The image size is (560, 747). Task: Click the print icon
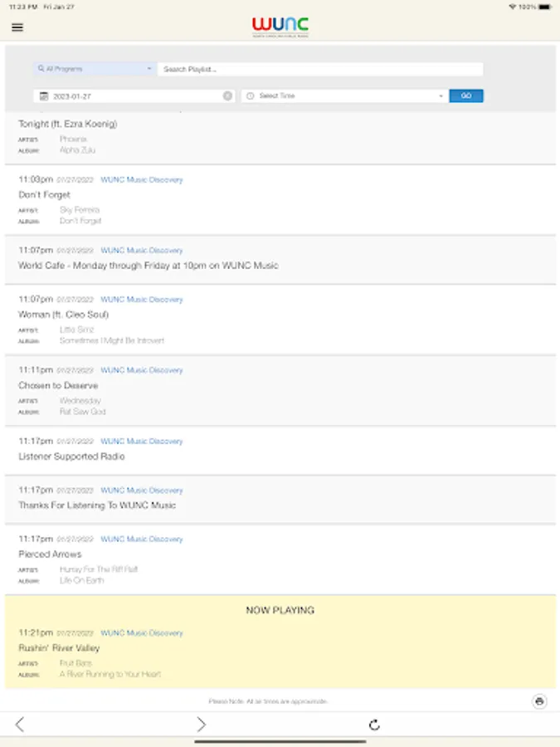click(x=539, y=701)
